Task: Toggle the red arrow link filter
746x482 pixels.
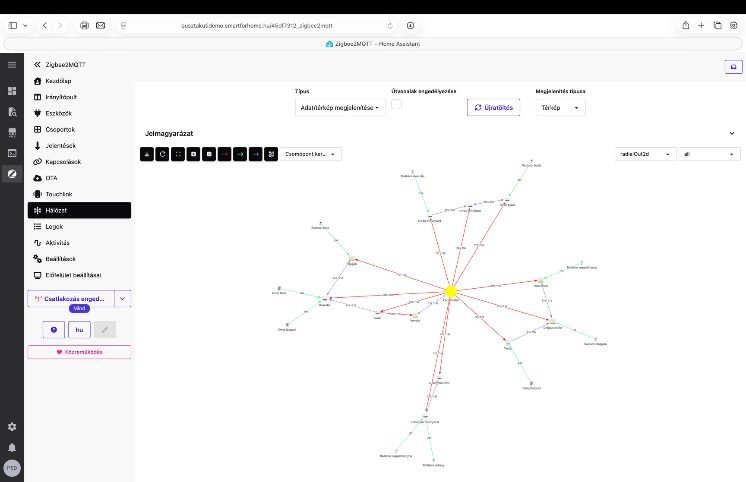Action: pyautogui.click(x=225, y=154)
